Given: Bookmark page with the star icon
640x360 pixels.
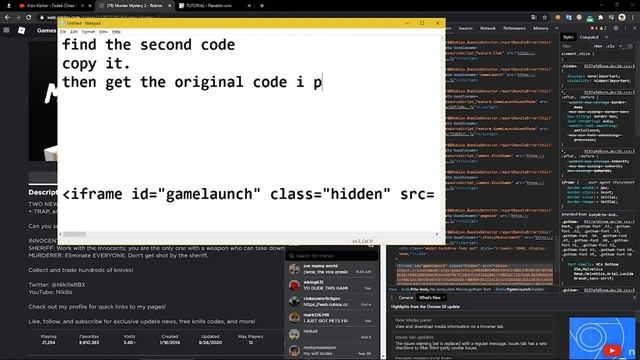Looking at the screenshot, I should [544, 17].
